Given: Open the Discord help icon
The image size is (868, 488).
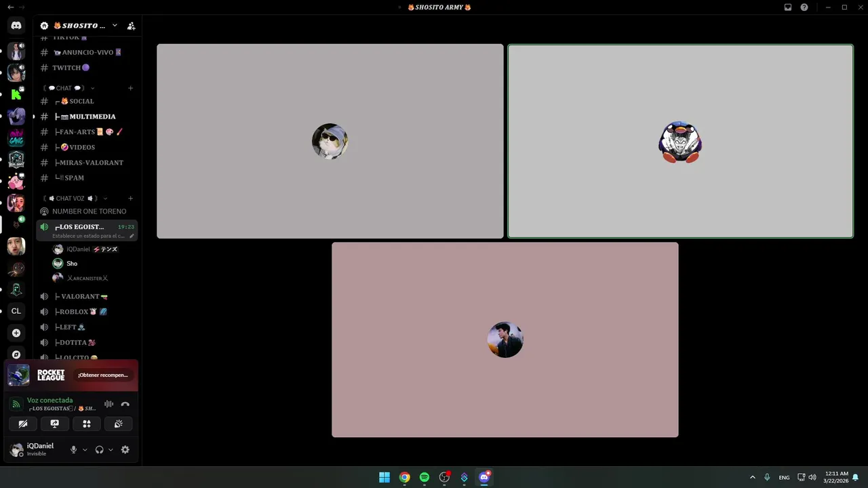Looking at the screenshot, I should 804,7.
